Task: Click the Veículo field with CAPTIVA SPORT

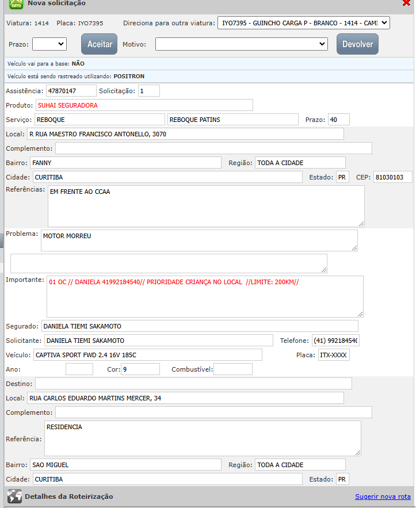Action: tap(147, 355)
